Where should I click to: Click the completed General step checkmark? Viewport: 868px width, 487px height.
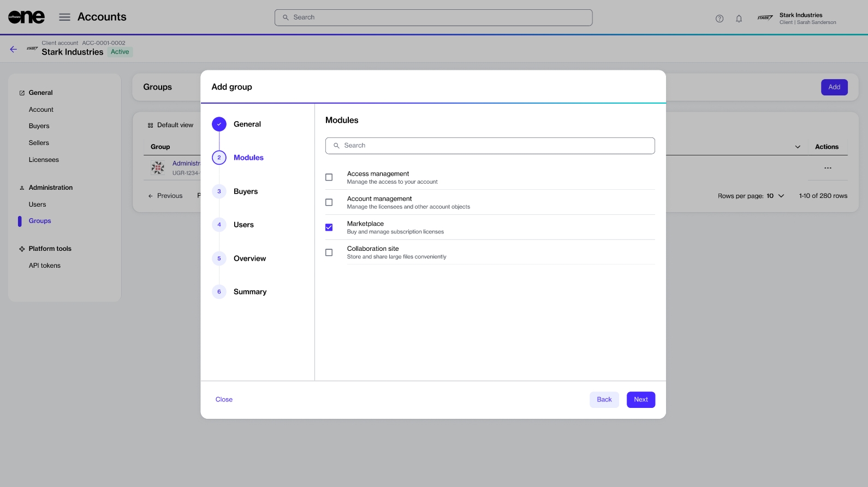pyautogui.click(x=219, y=124)
